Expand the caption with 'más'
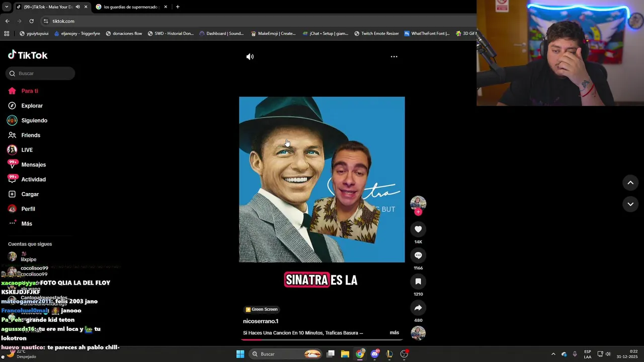Image resolution: width=644 pixels, height=362 pixels. 394,333
